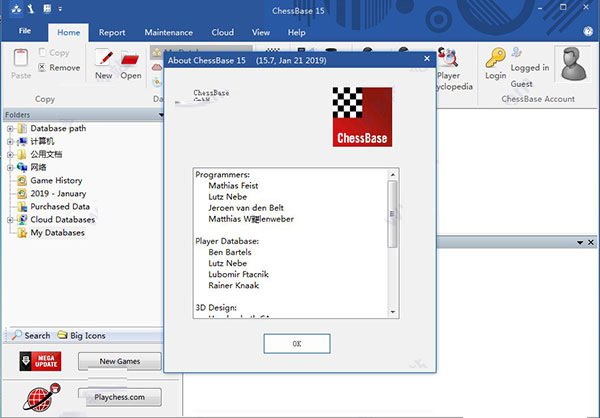Select My Databases in tree

tap(57, 232)
